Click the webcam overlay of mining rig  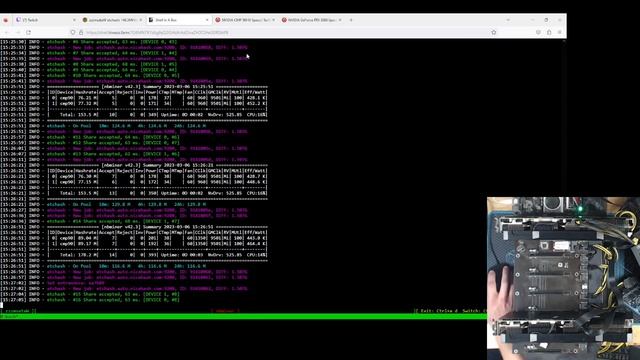(563, 278)
